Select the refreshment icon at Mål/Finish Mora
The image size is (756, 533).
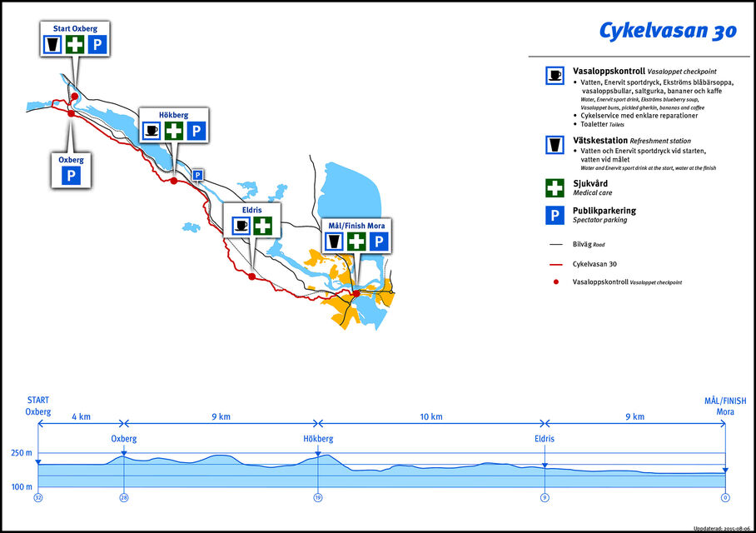334,242
